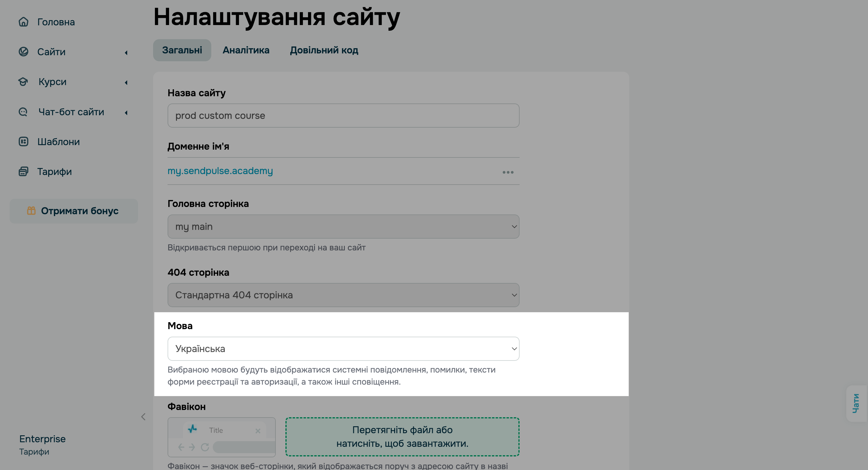Collapse the sidebar with the left chevron

tap(143, 417)
